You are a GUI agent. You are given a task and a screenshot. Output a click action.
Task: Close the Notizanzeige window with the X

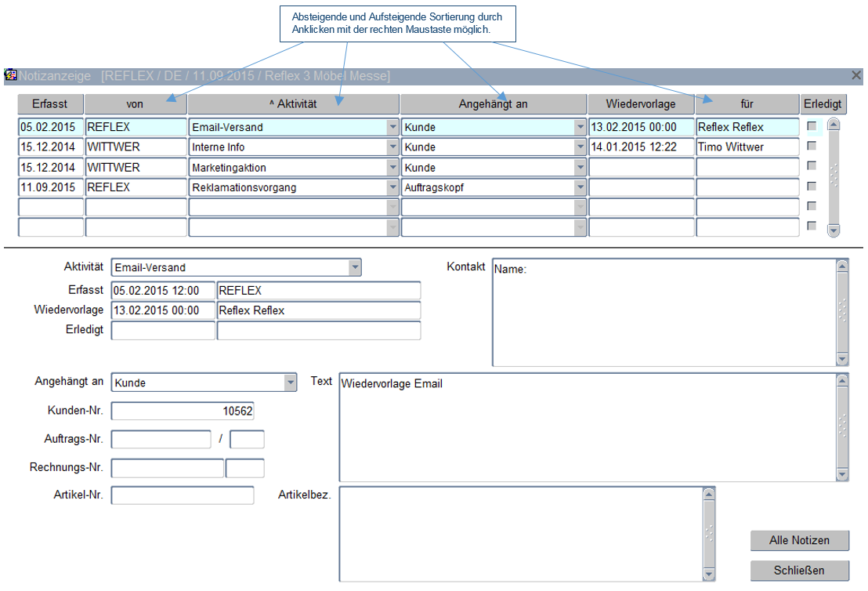click(x=856, y=76)
